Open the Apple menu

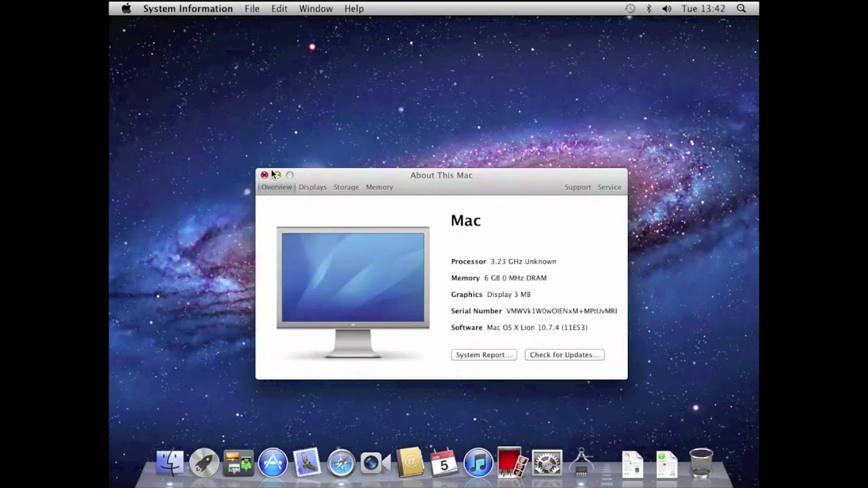126,9
